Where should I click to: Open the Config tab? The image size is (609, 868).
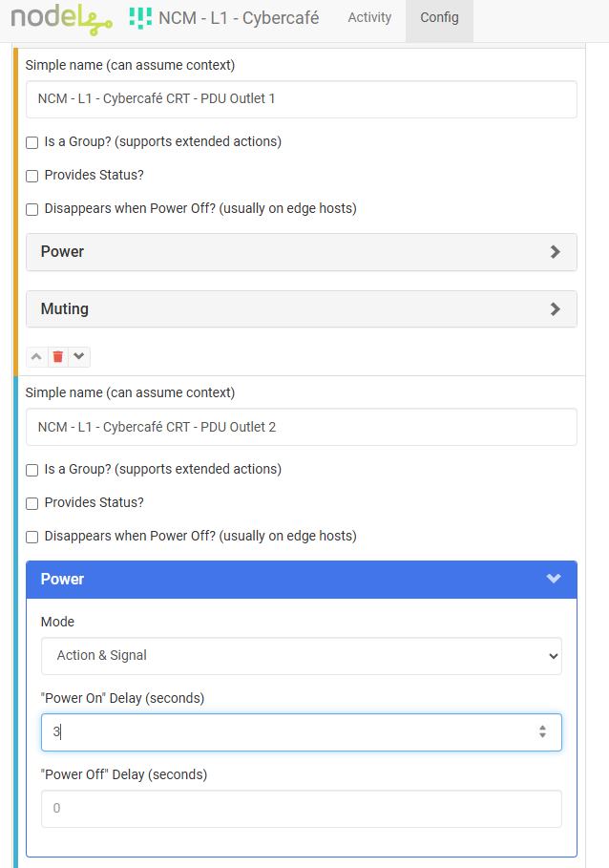pos(439,18)
